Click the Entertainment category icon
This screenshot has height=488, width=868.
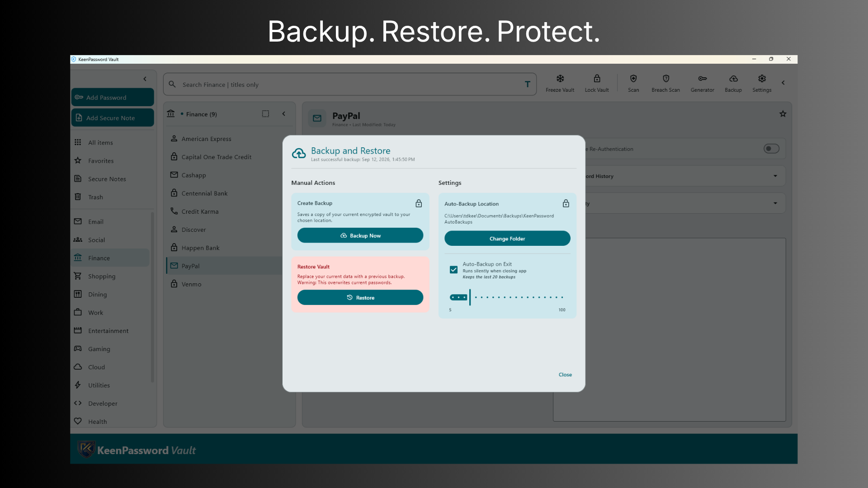(x=78, y=330)
